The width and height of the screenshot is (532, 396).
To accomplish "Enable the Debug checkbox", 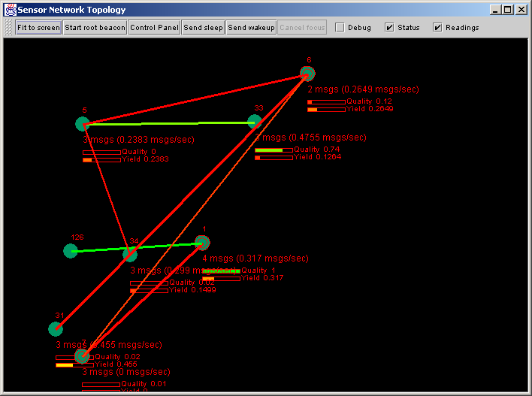I will (x=340, y=28).
